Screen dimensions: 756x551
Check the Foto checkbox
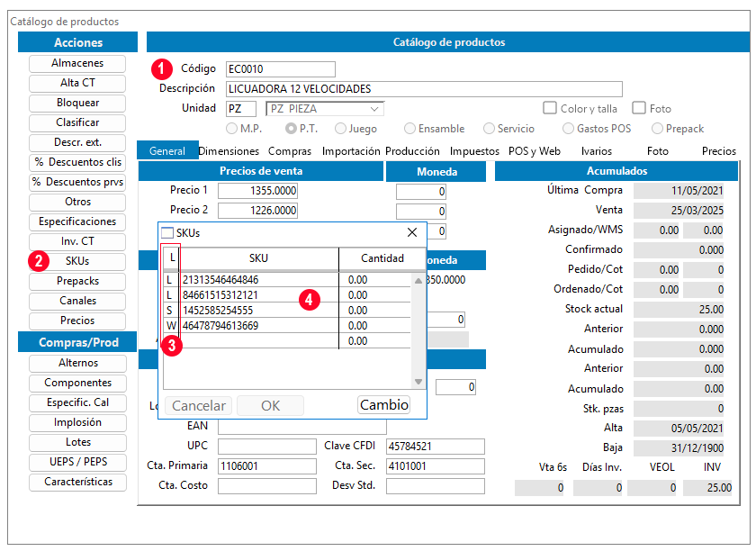coord(639,108)
